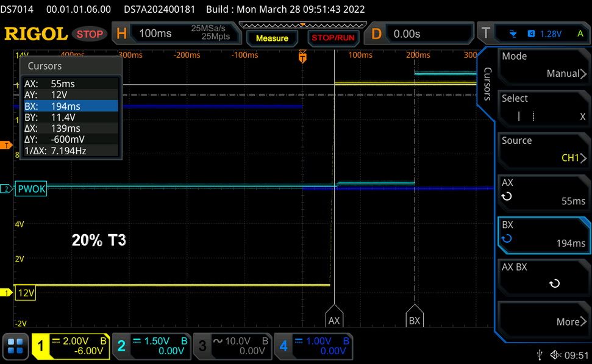Click the ΔX: 139ms readout
This screenshot has height=364, width=592.
(71, 129)
